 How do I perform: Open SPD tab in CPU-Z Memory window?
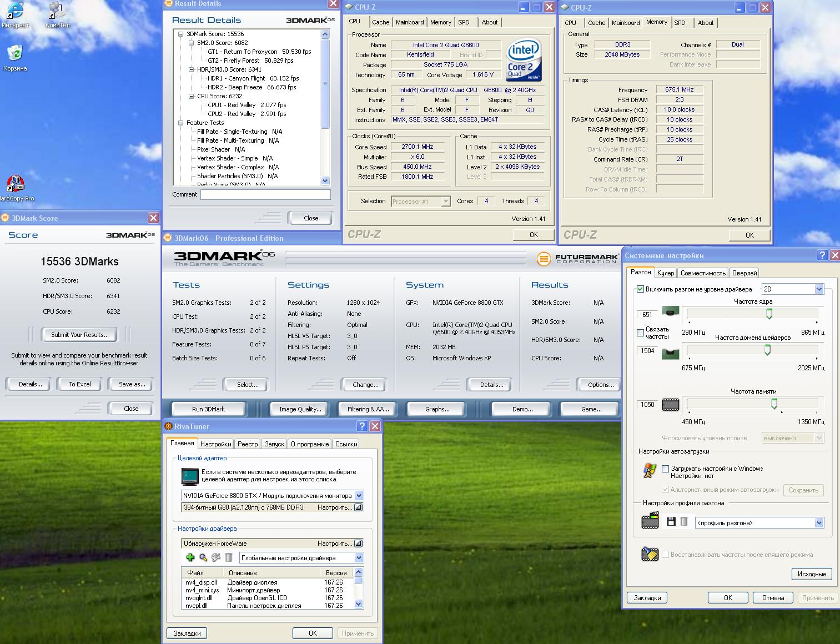click(x=680, y=23)
